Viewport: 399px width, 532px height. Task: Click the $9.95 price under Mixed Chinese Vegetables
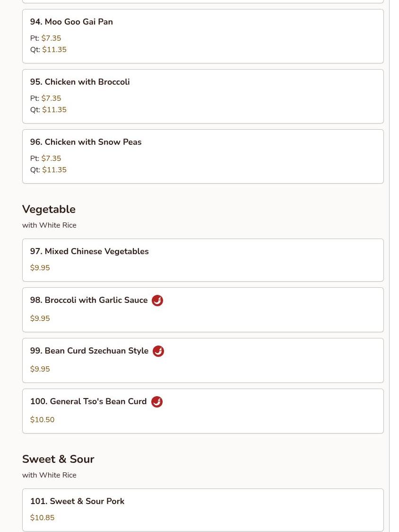tap(40, 268)
